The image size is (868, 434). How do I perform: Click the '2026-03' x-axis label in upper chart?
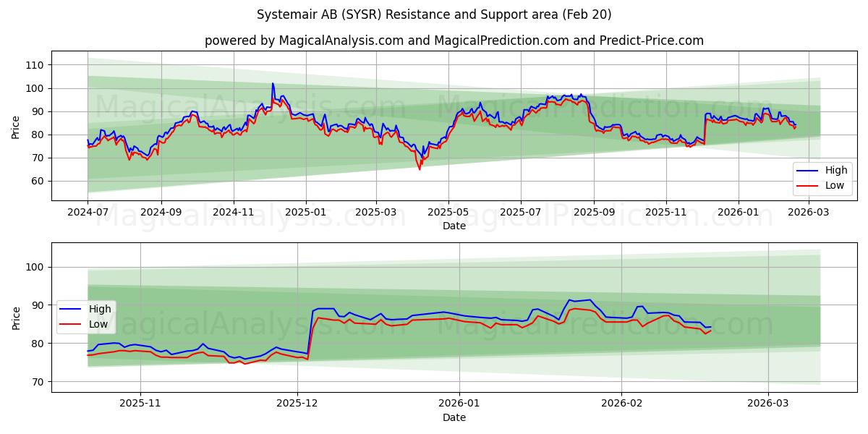808,213
